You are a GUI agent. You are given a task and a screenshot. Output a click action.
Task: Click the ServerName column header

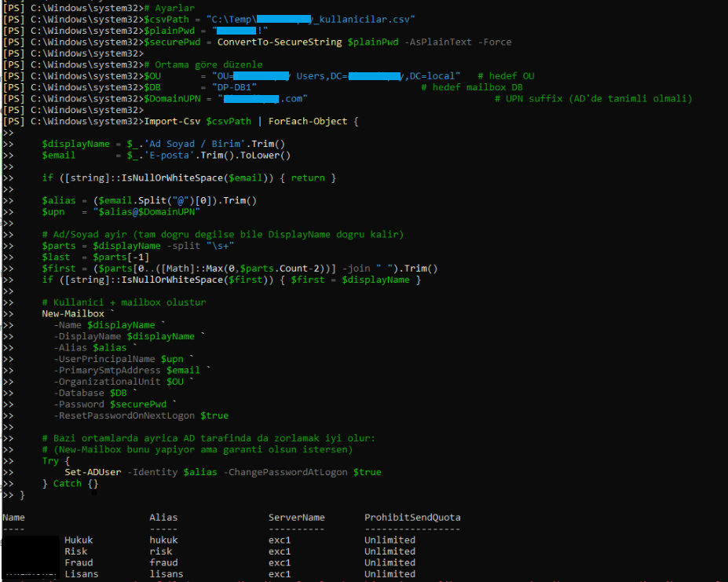coord(296,518)
